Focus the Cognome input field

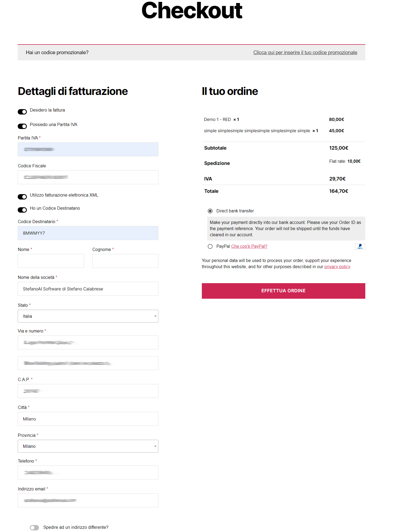(x=125, y=261)
